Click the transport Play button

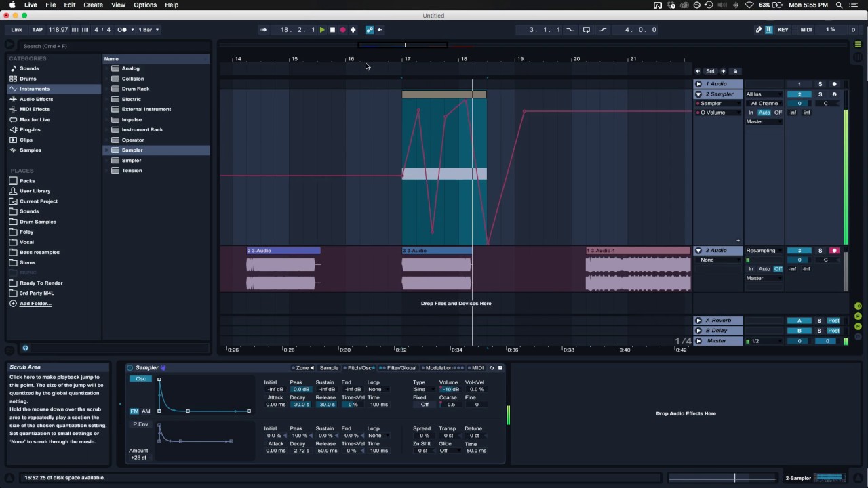pos(322,30)
